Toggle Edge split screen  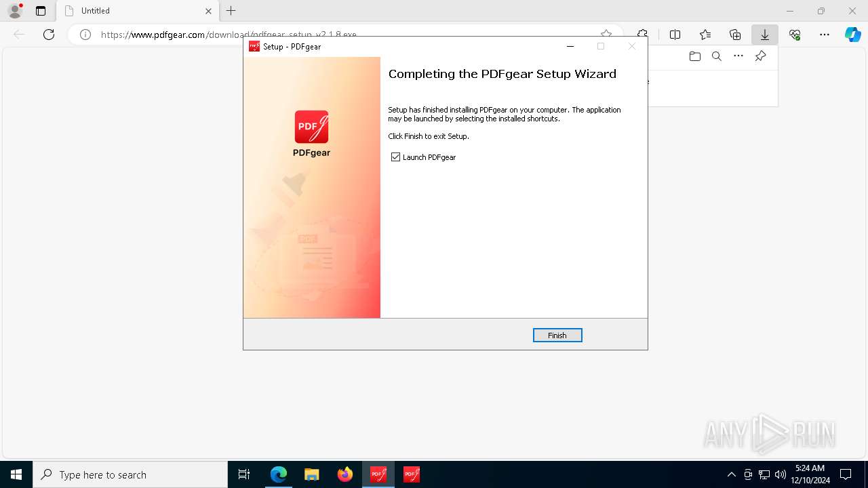(x=675, y=35)
